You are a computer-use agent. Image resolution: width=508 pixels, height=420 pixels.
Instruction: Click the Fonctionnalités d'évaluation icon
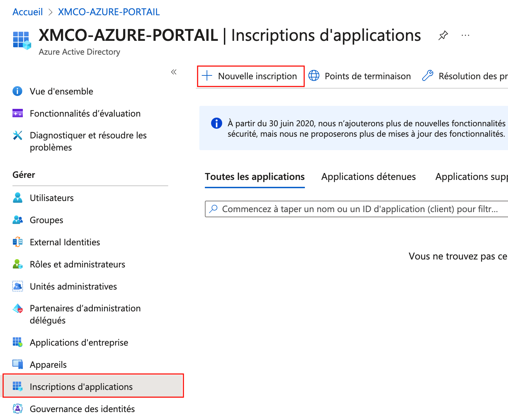pyautogui.click(x=17, y=113)
